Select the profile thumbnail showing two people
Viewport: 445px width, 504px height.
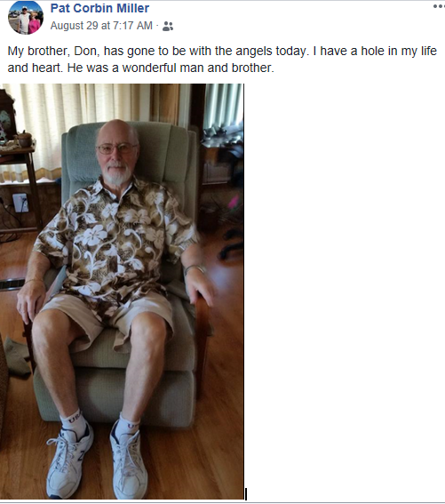coord(26,18)
